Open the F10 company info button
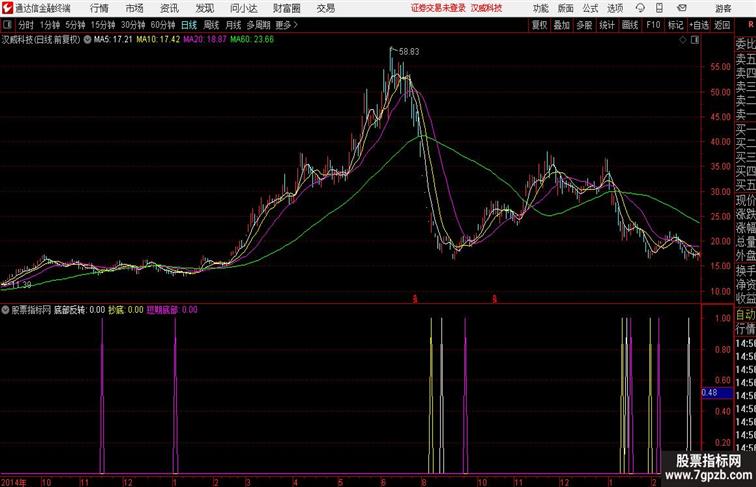Image resolution: width=756 pixels, height=487 pixels. click(653, 25)
